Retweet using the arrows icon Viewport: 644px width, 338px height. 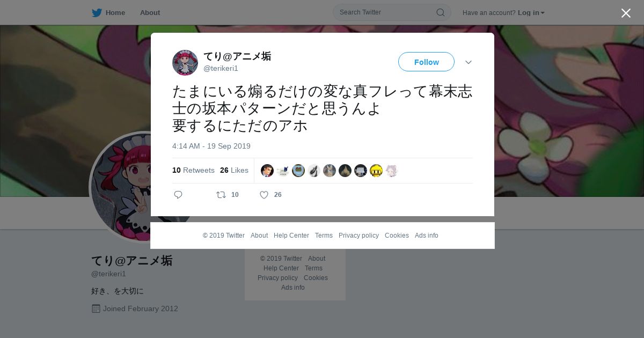tap(221, 195)
